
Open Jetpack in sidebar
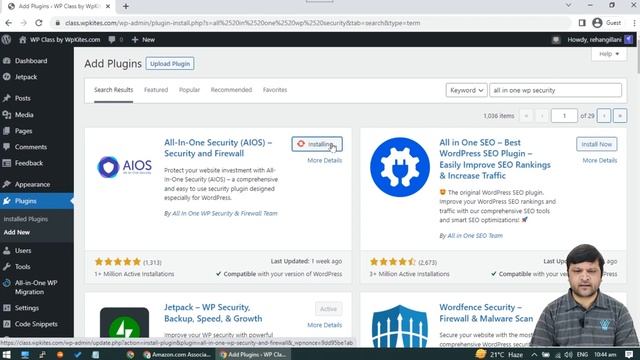click(x=26, y=77)
